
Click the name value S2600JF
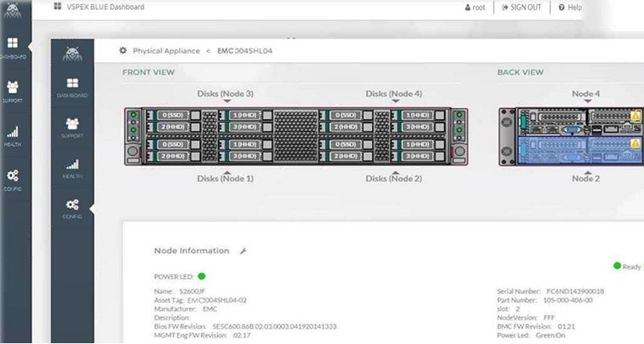(192, 291)
